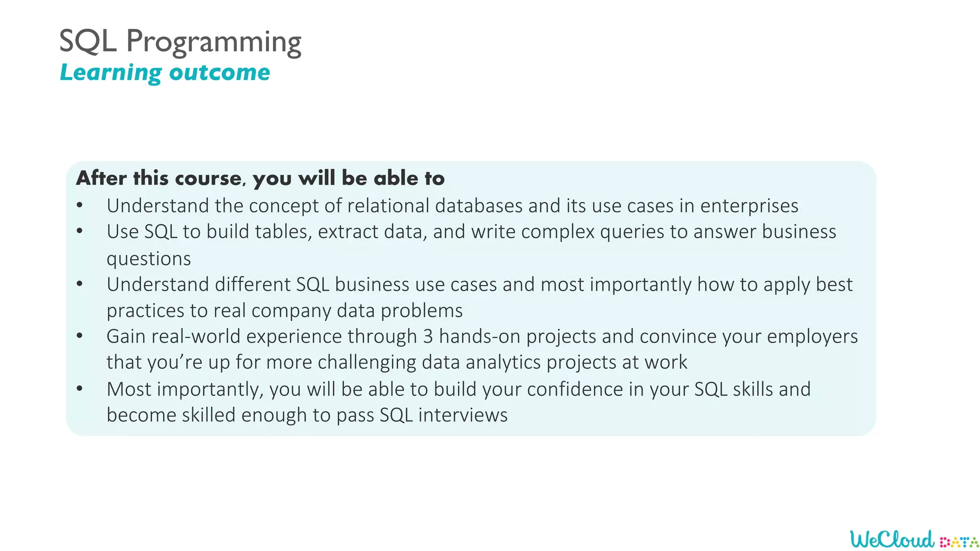Viewport: 980px width, 551px height.
Task: Click the words 'be able to' in heading
Action: [393, 178]
